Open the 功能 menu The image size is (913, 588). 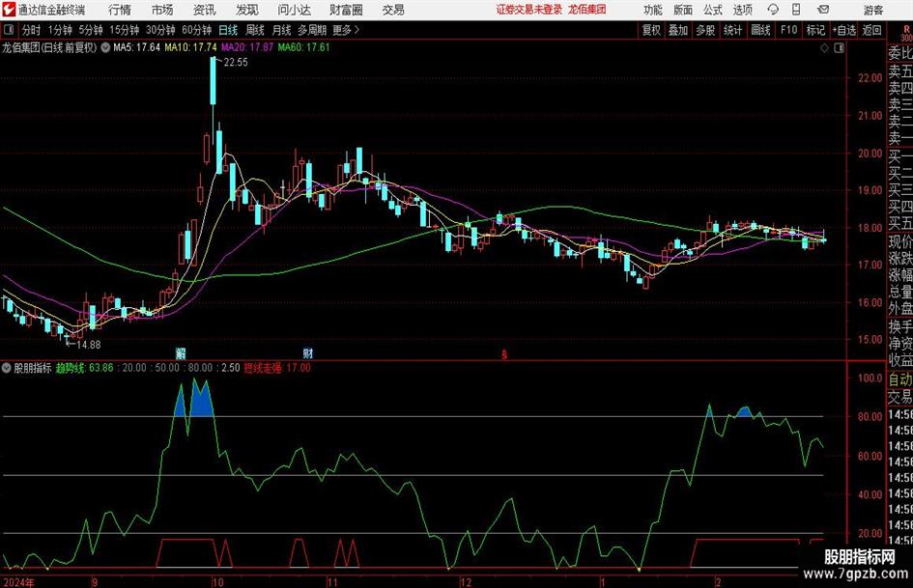pos(653,10)
